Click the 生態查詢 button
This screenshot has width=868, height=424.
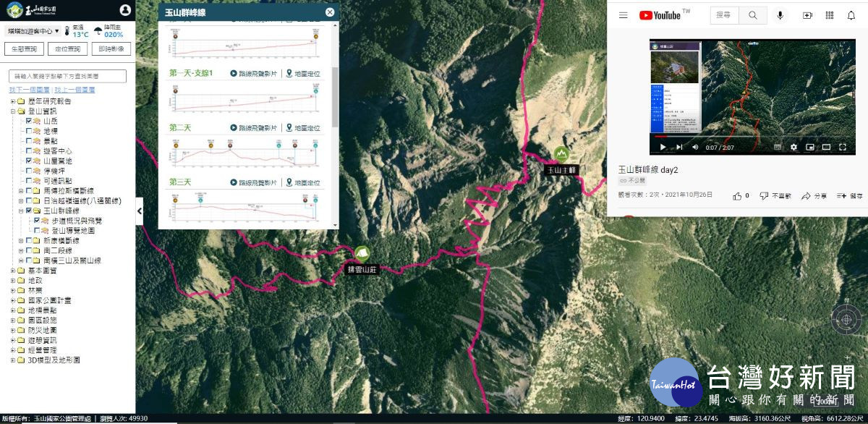tap(24, 49)
